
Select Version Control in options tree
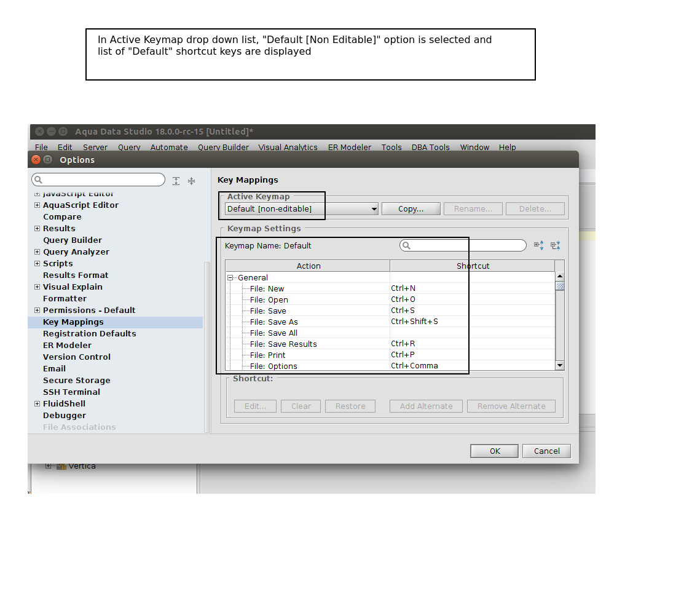[76, 357]
